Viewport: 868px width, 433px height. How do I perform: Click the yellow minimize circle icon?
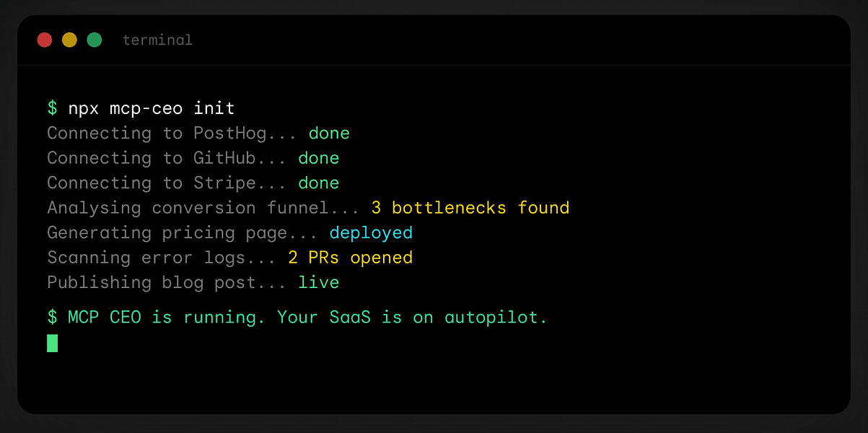[x=69, y=40]
